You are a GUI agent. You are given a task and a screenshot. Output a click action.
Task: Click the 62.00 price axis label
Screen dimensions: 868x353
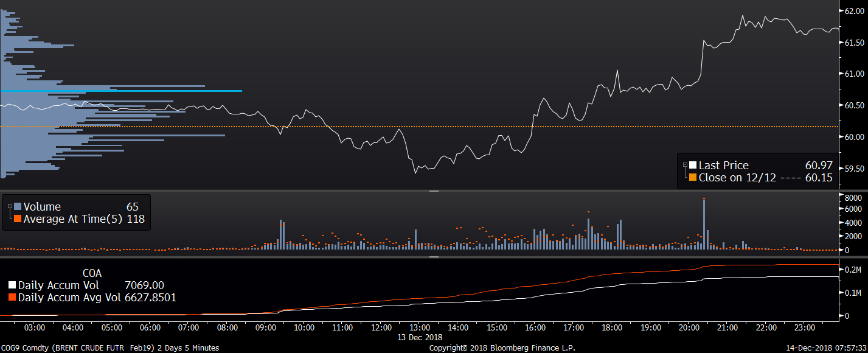click(854, 10)
